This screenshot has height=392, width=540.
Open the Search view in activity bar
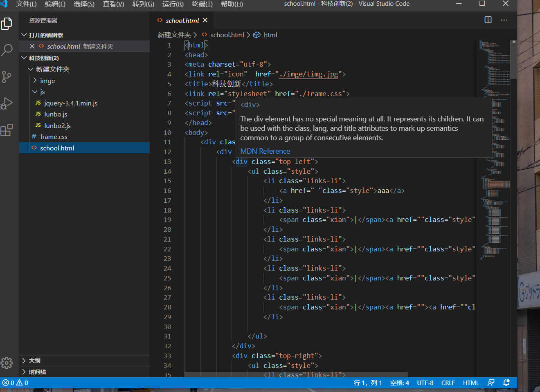(x=7, y=50)
